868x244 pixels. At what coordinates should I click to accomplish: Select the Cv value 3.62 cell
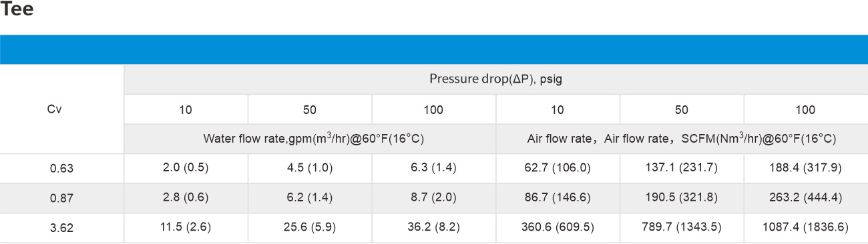coord(61,228)
